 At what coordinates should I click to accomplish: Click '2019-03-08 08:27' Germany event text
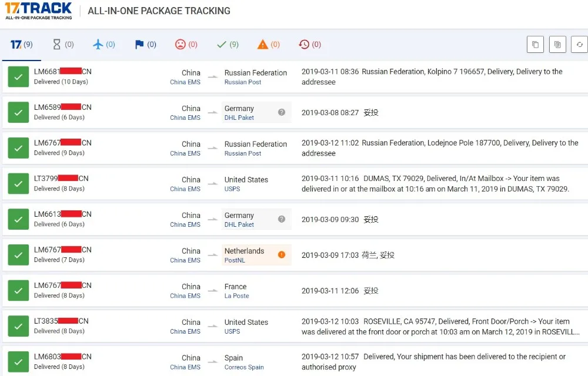point(340,112)
